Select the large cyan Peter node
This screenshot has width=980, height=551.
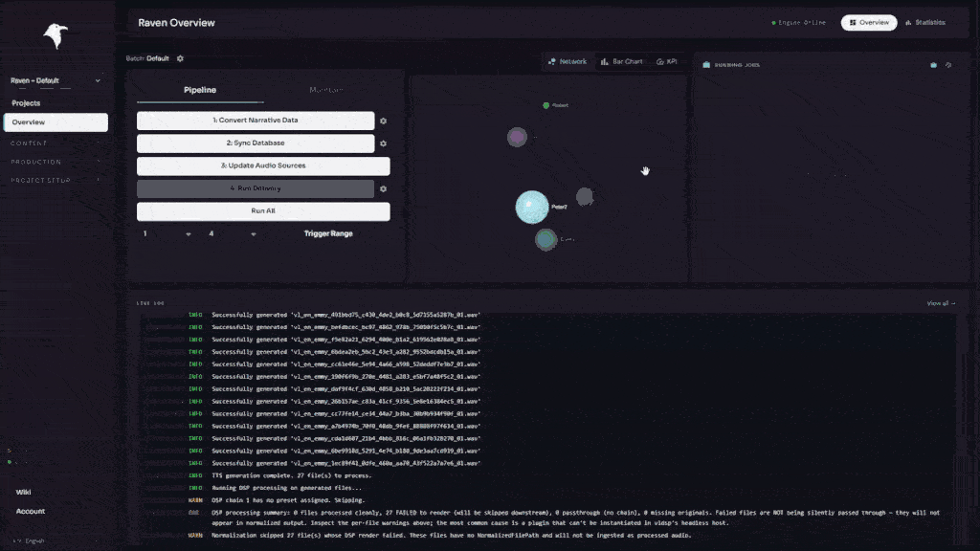coord(532,207)
